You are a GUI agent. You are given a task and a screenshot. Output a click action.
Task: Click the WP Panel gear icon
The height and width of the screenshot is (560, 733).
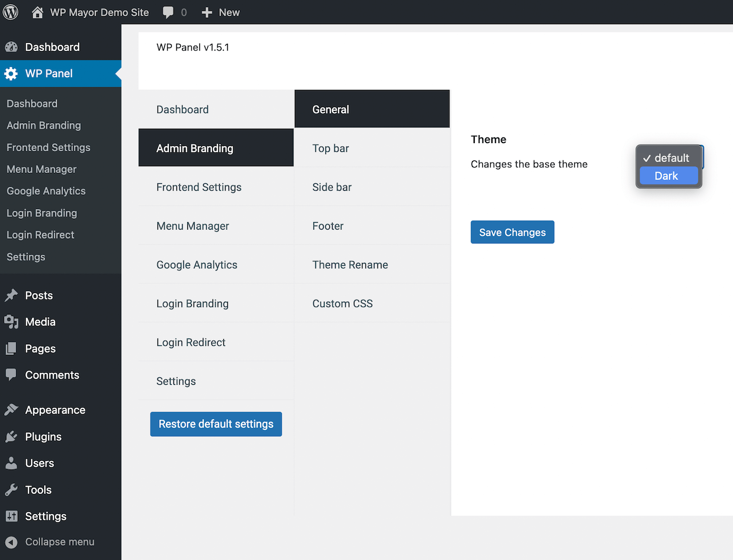11,73
